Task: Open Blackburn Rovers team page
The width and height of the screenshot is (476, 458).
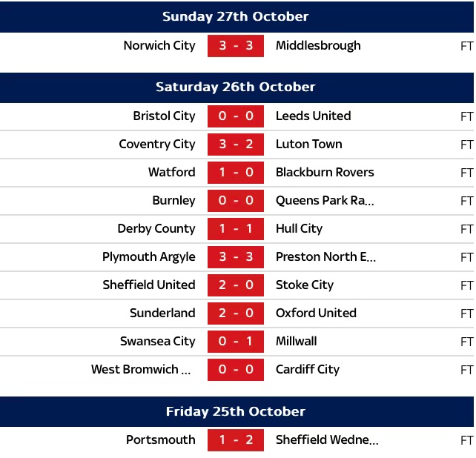Action: click(x=325, y=173)
